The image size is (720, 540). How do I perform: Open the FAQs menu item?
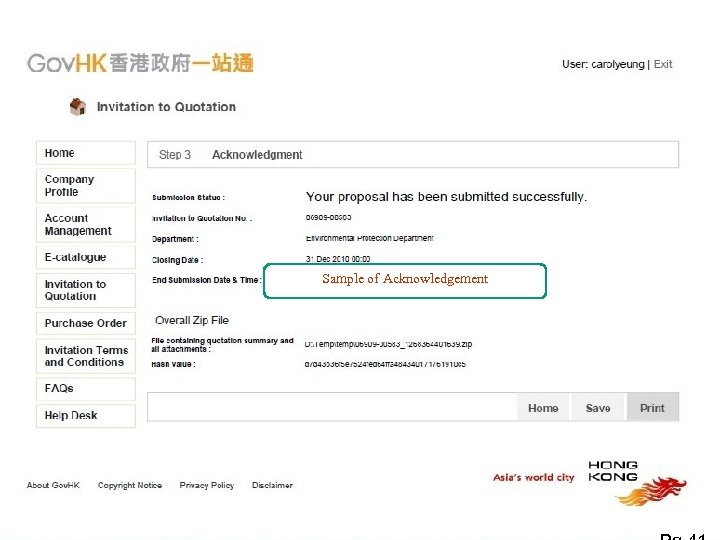pos(86,388)
